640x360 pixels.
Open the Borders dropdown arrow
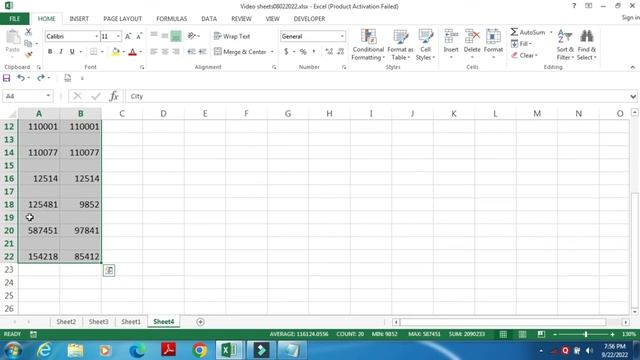[102, 52]
